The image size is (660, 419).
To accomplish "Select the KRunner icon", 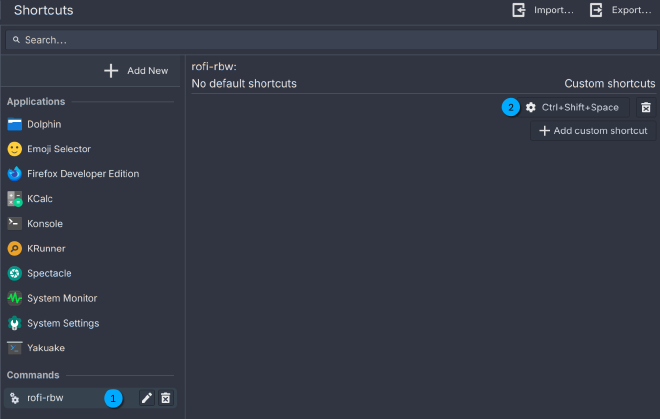I will tap(15, 249).
